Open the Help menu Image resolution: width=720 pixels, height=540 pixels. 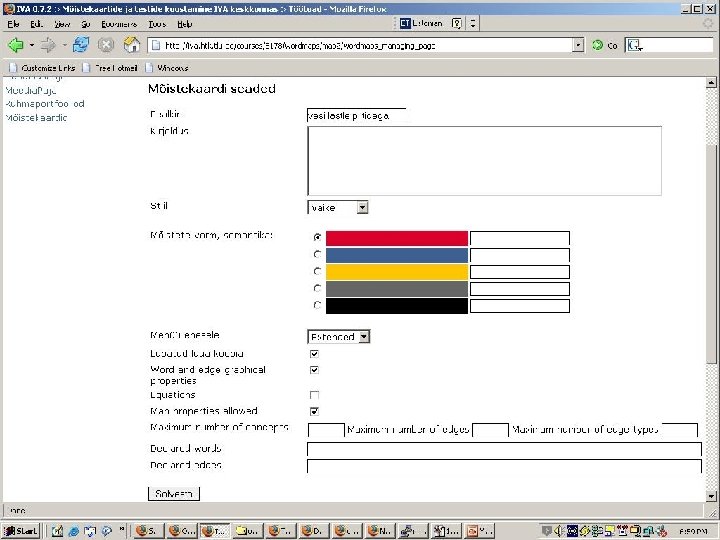pos(185,24)
